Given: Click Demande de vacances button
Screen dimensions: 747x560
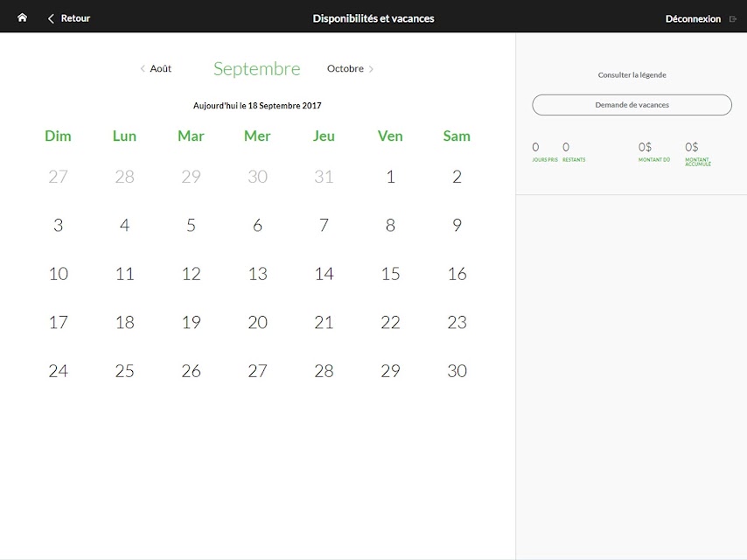Looking at the screenshot, I should [632, 105].
